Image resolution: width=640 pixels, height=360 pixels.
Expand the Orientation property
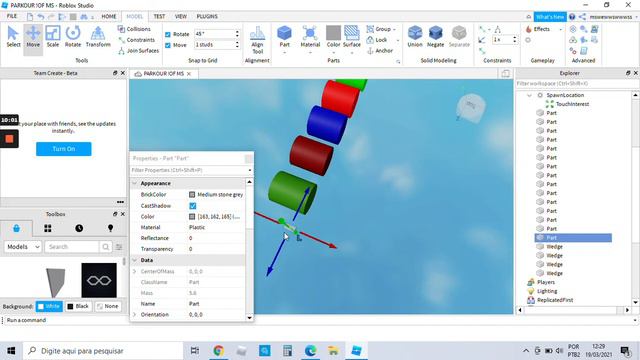coord(134,315)
